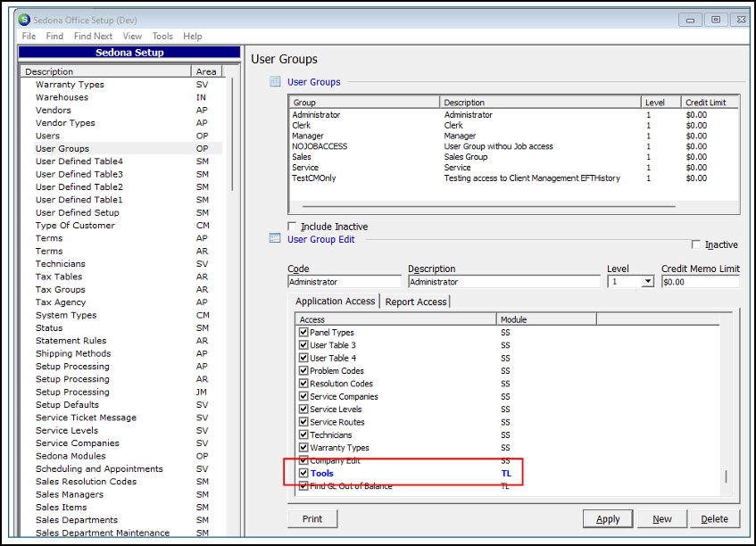The width and height of the screenshot is (756, 546).
Task: Click the Print button
Action: [312, 519]
